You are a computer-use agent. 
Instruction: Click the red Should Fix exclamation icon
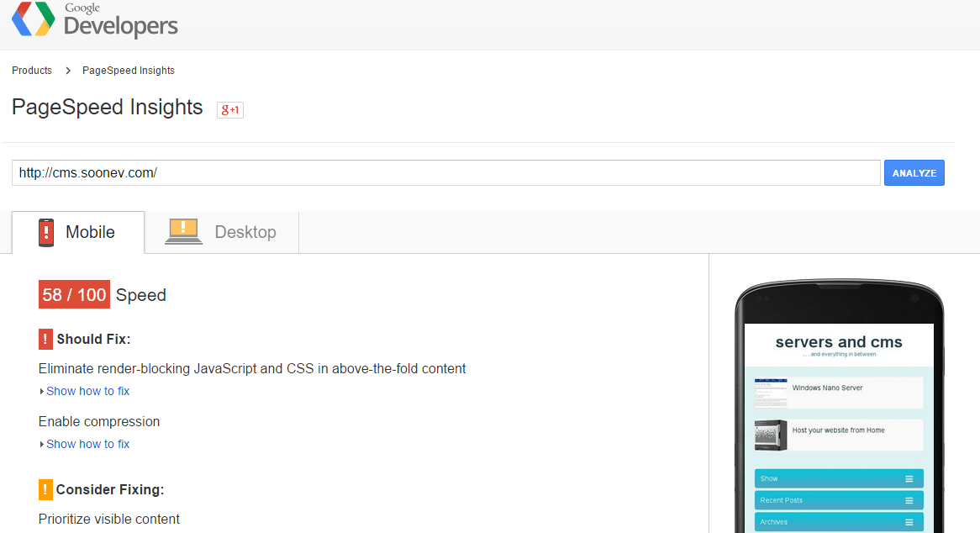click(x=45, y=340)
